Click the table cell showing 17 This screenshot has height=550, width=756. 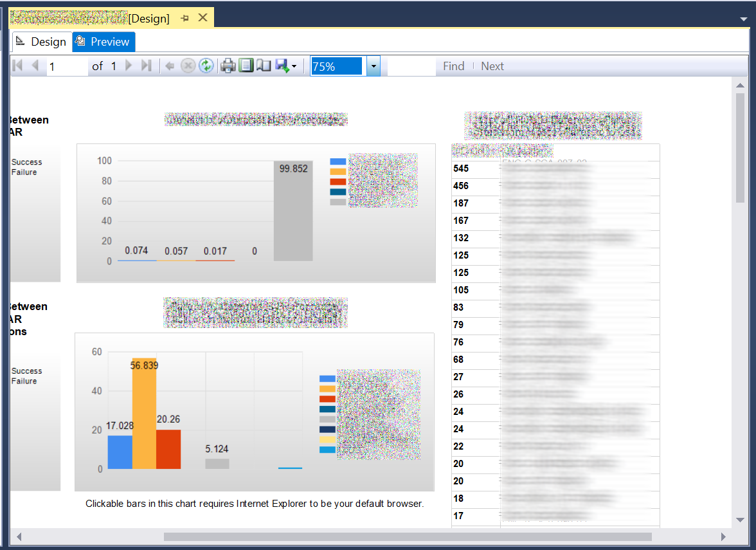click(x=476, y=516)
